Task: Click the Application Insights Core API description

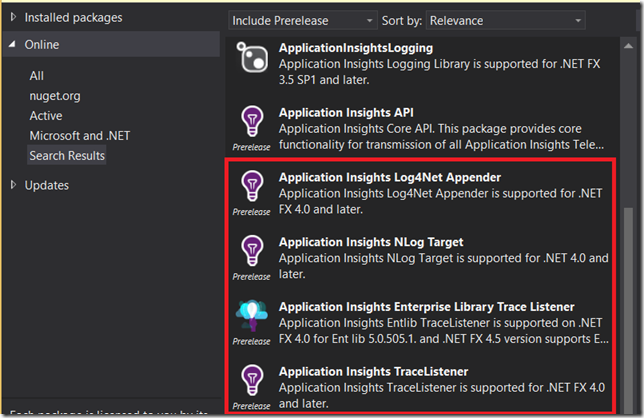Action: coord(441,137)
